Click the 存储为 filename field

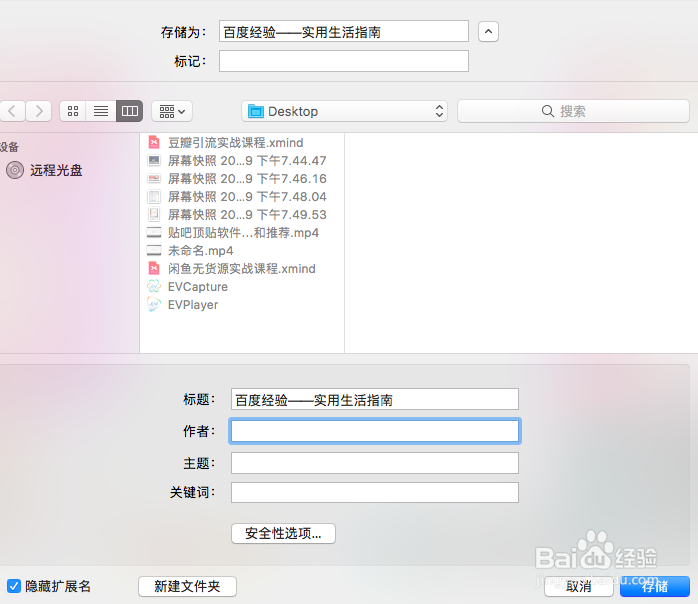[344, 31]
